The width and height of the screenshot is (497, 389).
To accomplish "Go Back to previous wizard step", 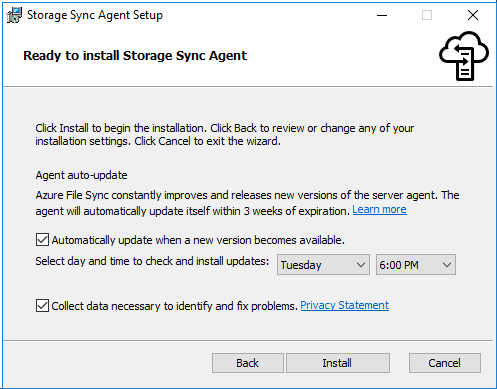I will [248, 363].
